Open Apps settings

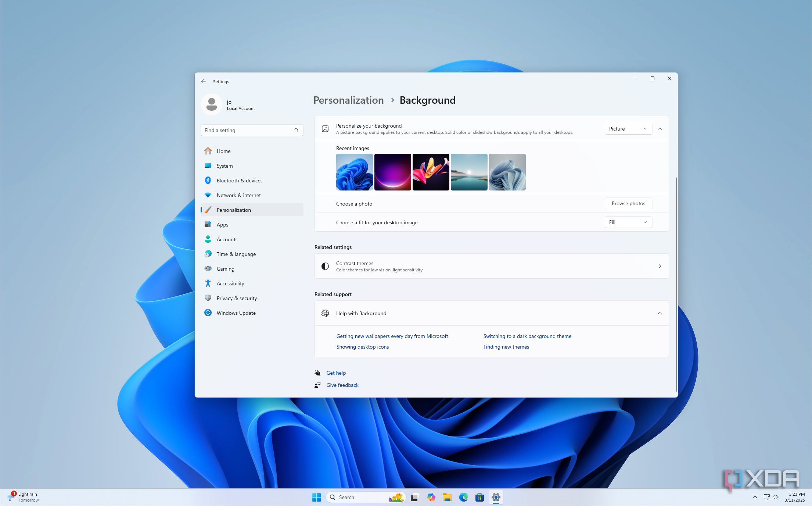pyautogui.click(x=252, y=225)
